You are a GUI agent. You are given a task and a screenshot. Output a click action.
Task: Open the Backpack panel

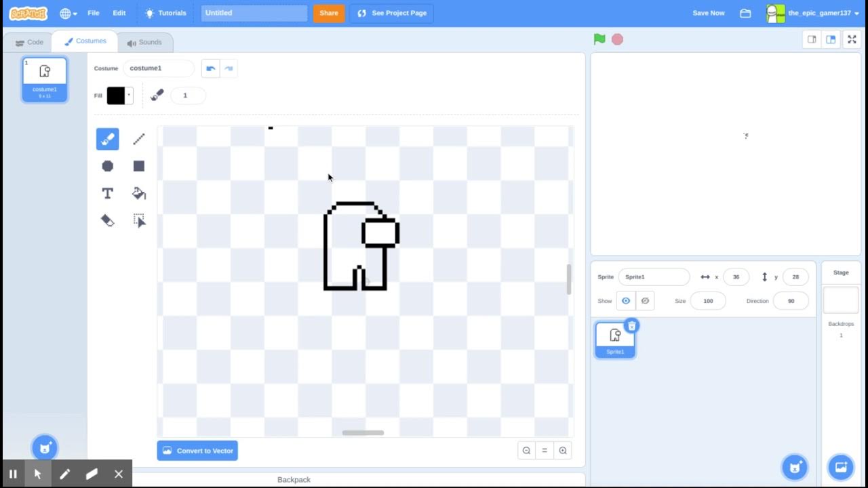(x=294, y=480)
